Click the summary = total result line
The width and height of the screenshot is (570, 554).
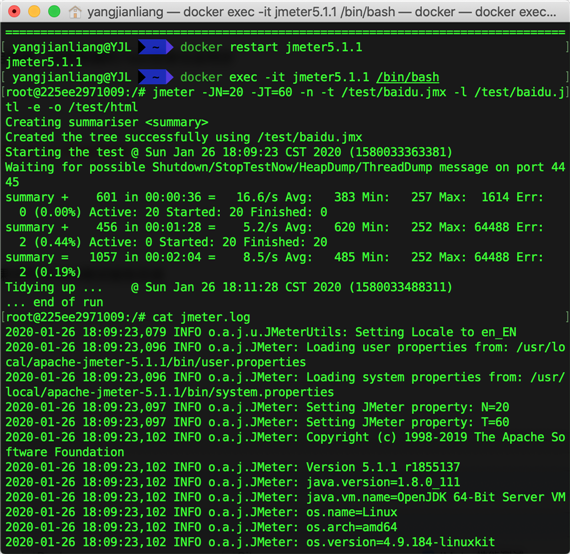(x=274, y=264)
